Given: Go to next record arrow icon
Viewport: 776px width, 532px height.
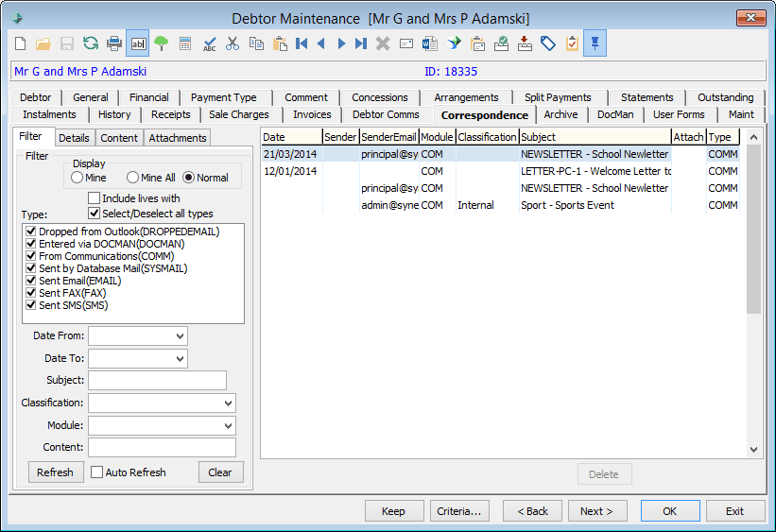Looking at the screenshot, I should point(341,43).
